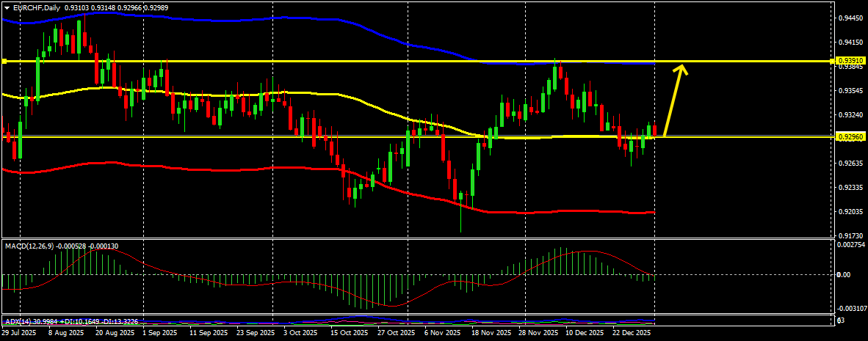Click the MACD(12,26,9) indicator label
Image resolution: width=868 pixels, height=341 pixels.
click(x=29, y=246)
